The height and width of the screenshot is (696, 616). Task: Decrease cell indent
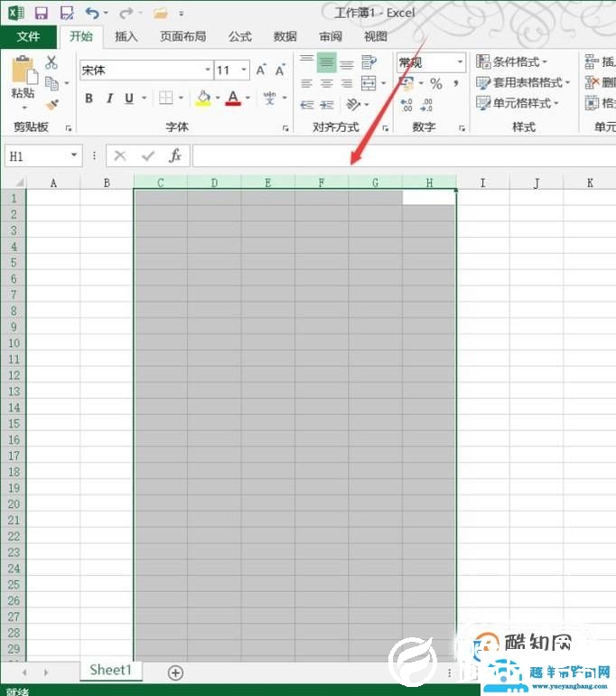pyautogui.click(x=307, y=105)
